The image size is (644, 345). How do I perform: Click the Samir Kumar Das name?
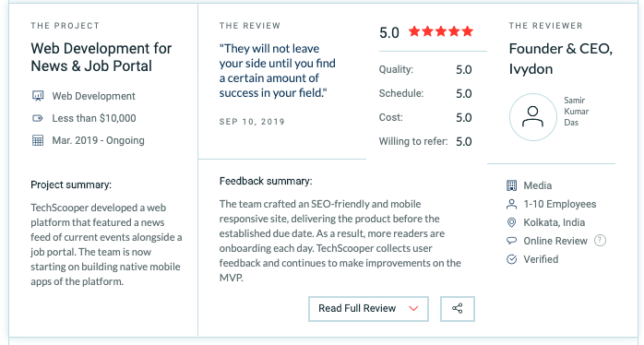click(x=577, y=112)
